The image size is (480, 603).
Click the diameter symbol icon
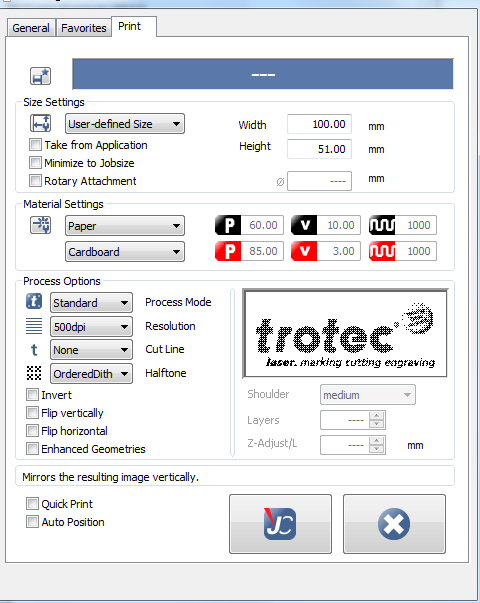pyautogui.click(x=280, y=182)
